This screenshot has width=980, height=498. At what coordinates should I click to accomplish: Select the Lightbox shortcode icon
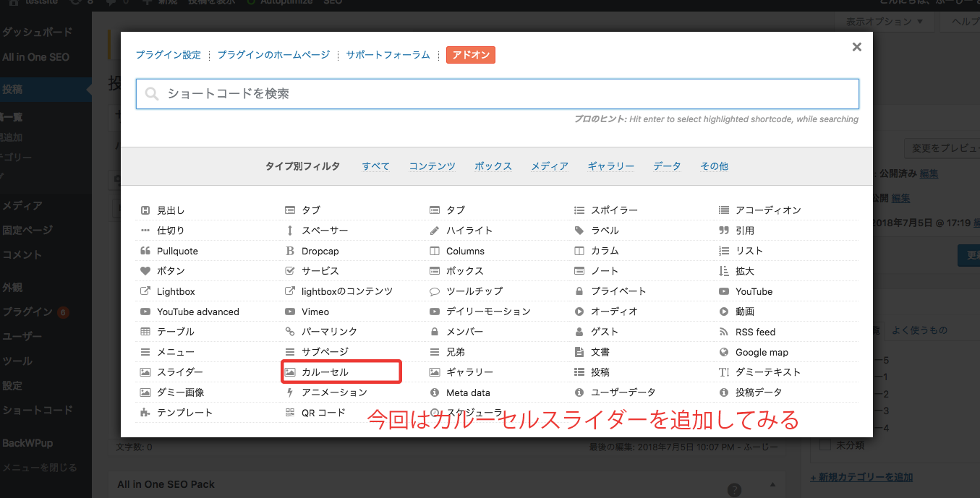point(145,291)
